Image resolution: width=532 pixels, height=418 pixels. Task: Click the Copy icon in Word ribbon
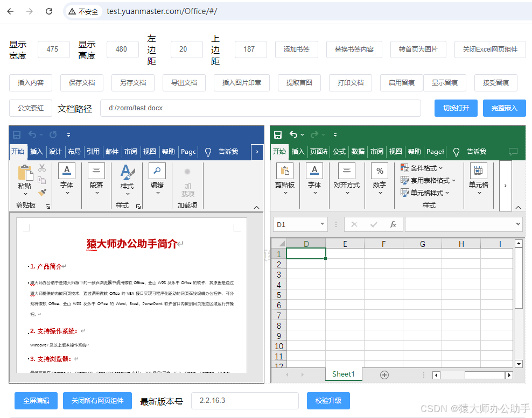tap(42, 180)
